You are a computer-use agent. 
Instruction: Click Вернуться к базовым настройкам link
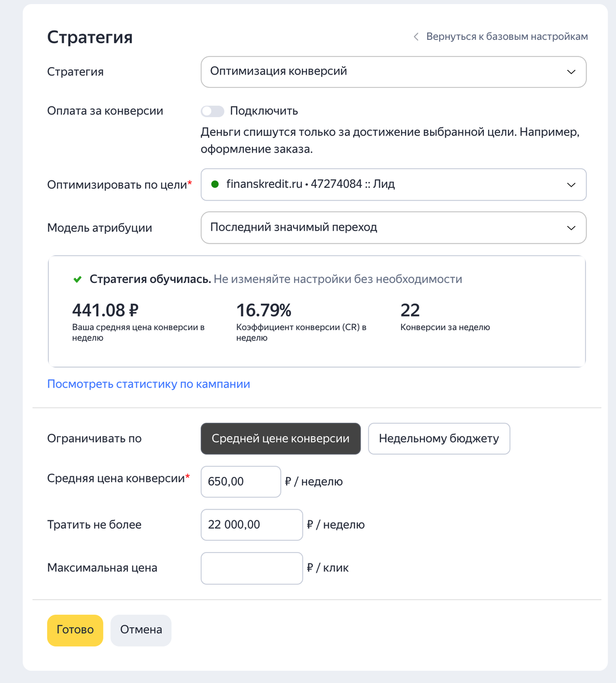tap(507, 36)
